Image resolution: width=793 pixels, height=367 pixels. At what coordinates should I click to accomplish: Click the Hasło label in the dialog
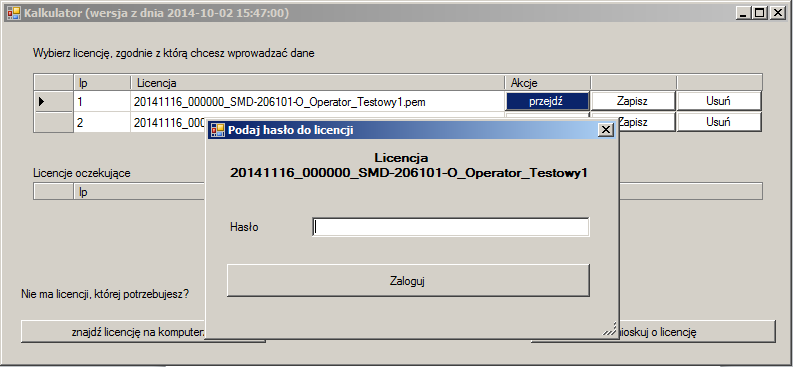pos(244,227)
